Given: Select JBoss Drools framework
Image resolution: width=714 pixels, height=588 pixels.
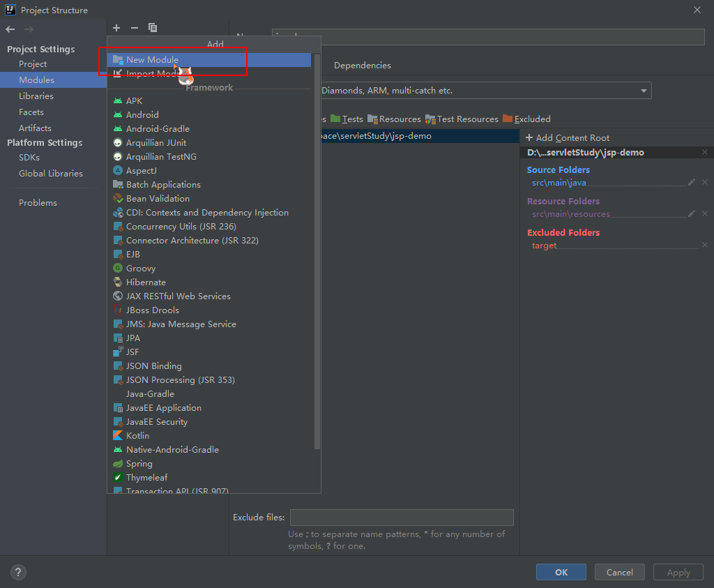Looking at the screenshot, I should (x=211, y=310).
